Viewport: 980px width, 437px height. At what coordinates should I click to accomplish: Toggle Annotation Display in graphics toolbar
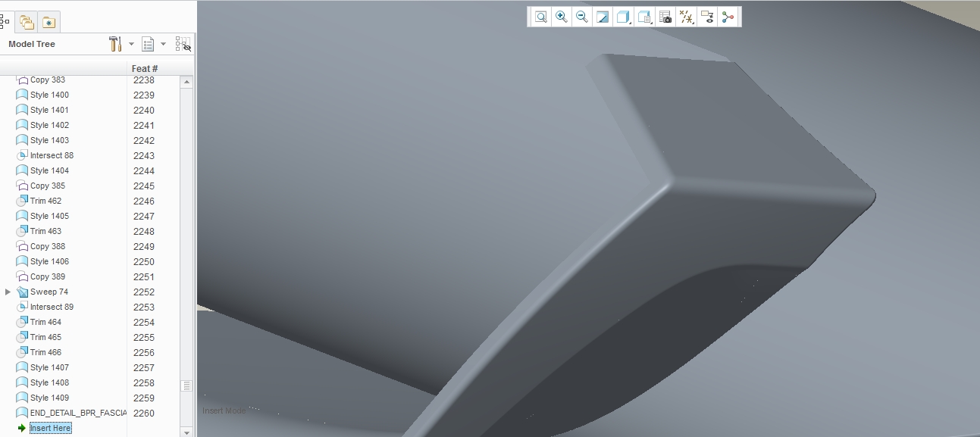707,17
